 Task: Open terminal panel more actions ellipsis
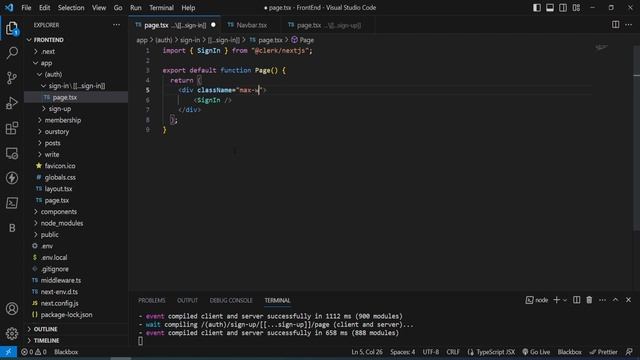(x=602, y=300)
